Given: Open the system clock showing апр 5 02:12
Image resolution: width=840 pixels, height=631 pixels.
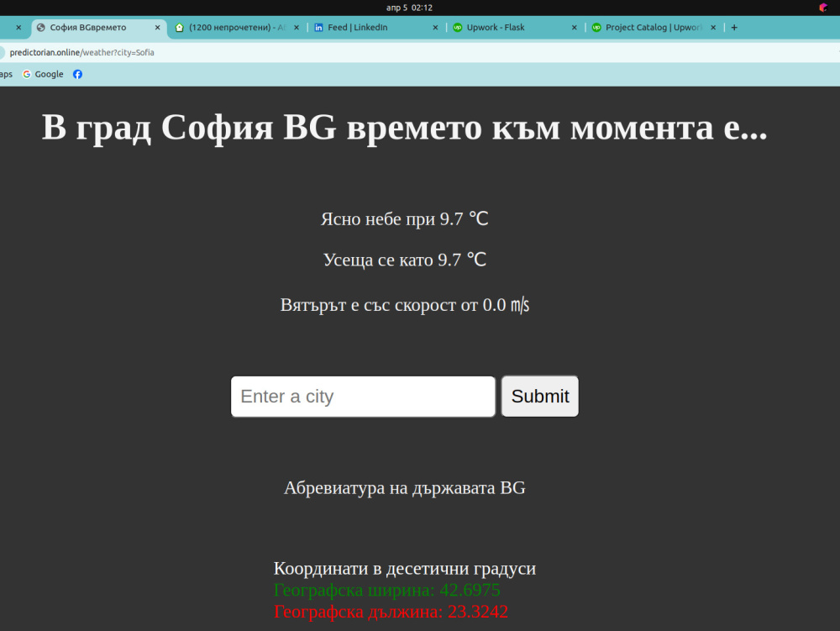Looking at the screenshot, I should [409, 8].
